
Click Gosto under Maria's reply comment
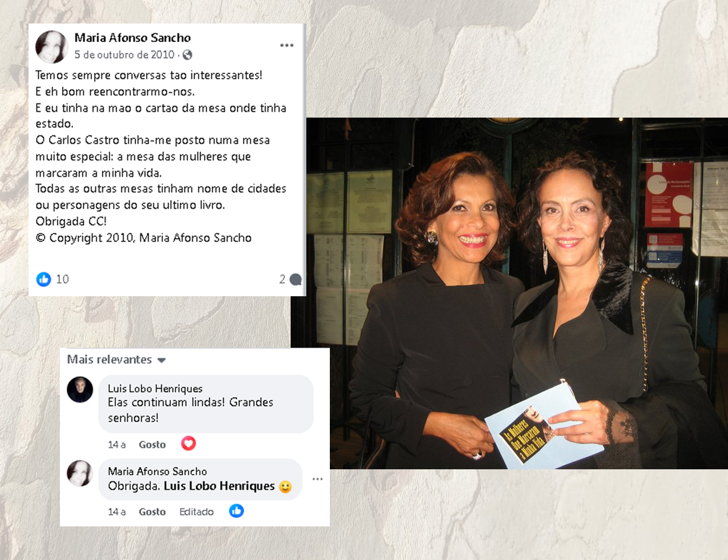coord(152,512)
